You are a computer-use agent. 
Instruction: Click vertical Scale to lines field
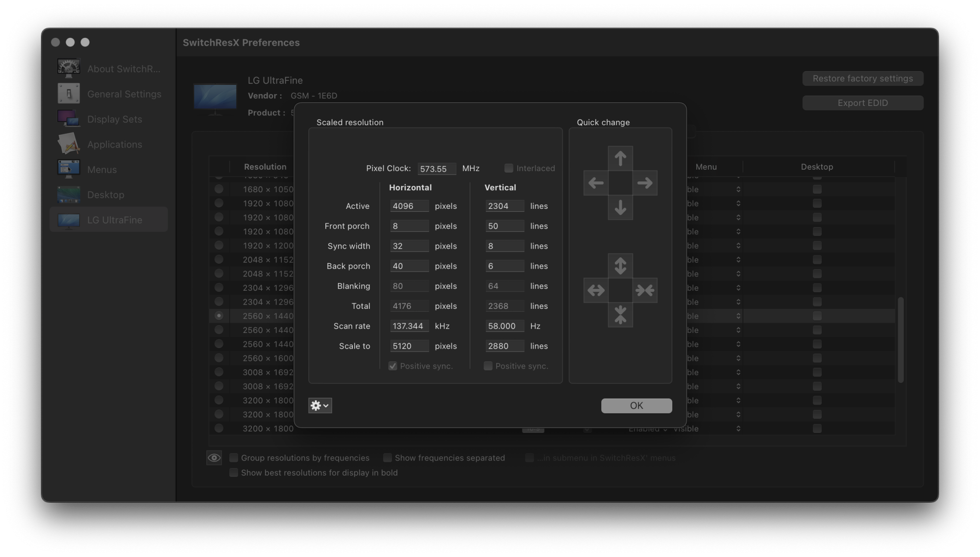click(x=505, y=346)
